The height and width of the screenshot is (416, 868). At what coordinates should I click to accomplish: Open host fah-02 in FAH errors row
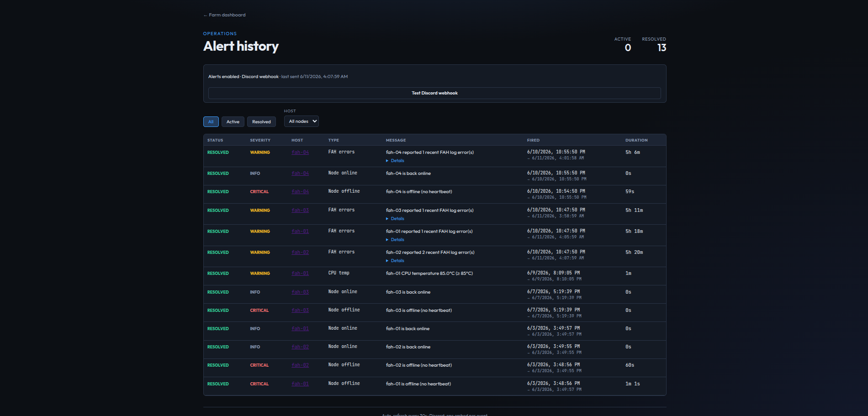click(x=300, y=253)
